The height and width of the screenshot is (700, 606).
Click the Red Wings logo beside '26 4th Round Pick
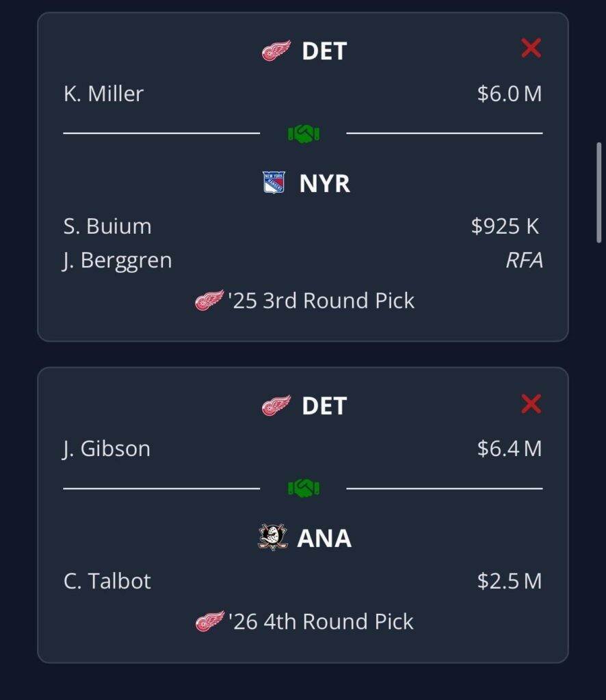210,621
